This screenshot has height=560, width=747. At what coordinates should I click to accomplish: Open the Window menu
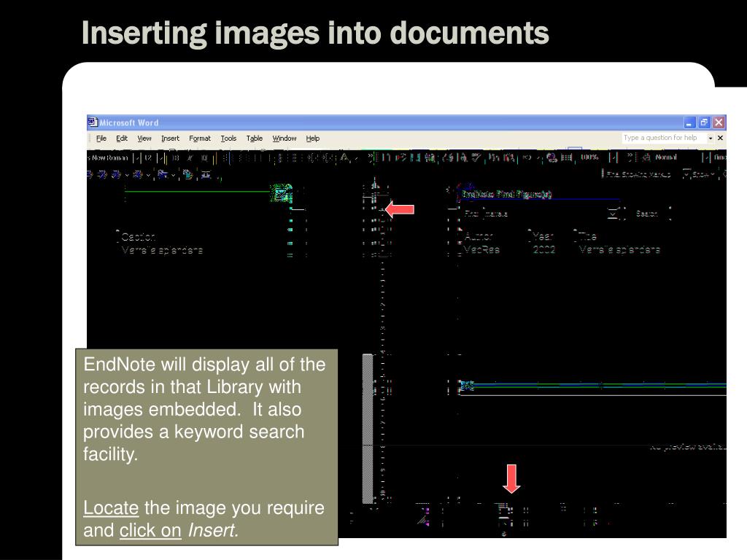tap(285, 138)
